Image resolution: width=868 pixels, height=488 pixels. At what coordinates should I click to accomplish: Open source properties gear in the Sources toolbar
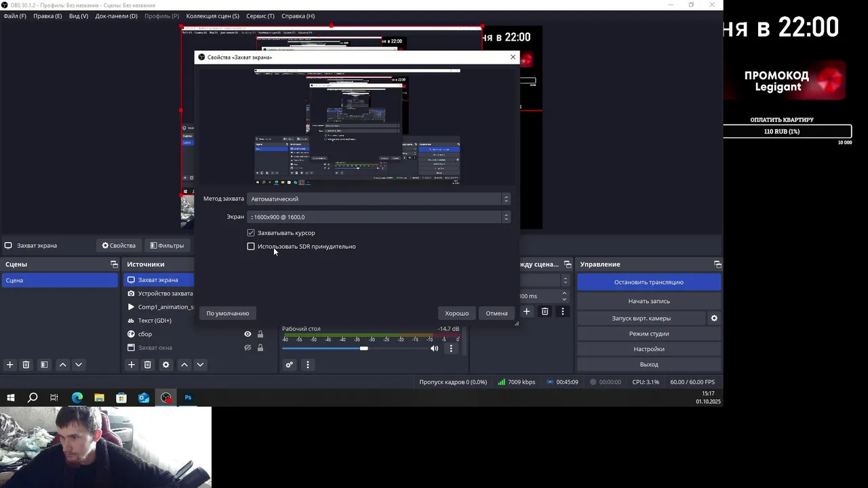pyautogui.click(x=165, y=365)
